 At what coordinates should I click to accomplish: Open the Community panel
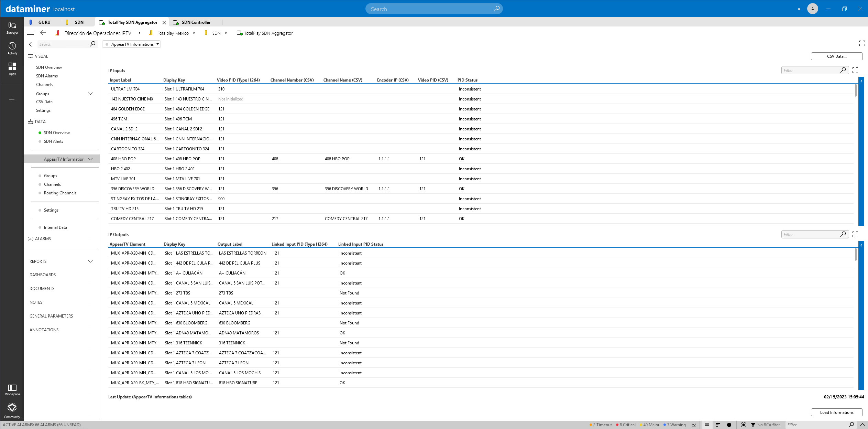[x=12, y=410]
